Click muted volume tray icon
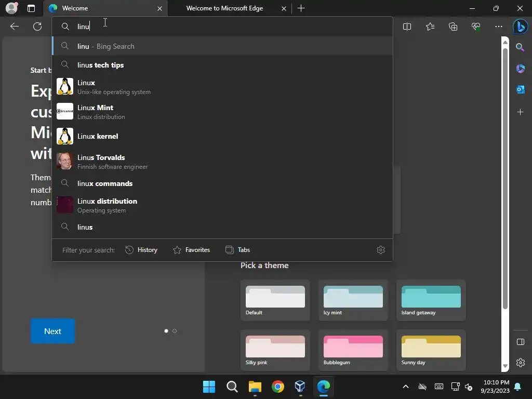The image size is (532, 399). pos(469,387)
